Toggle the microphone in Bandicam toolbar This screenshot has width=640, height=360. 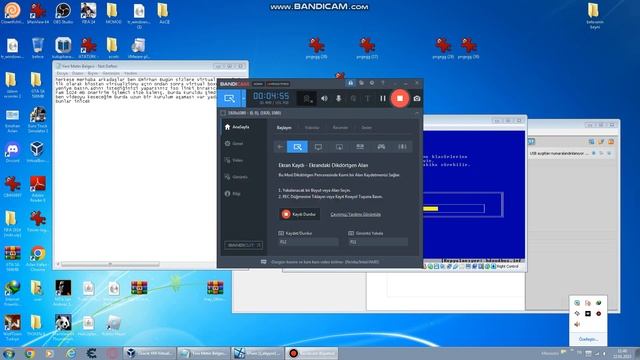338,98
